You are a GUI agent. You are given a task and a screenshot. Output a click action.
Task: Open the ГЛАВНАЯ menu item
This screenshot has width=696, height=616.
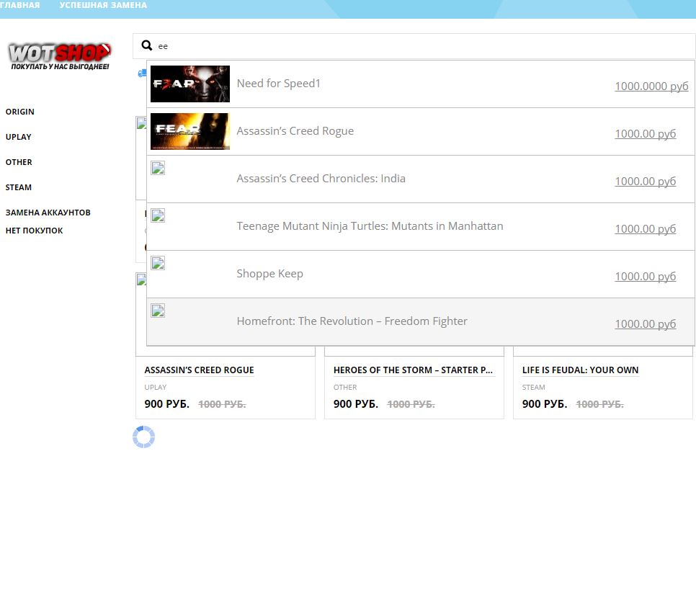pos(19,5)
